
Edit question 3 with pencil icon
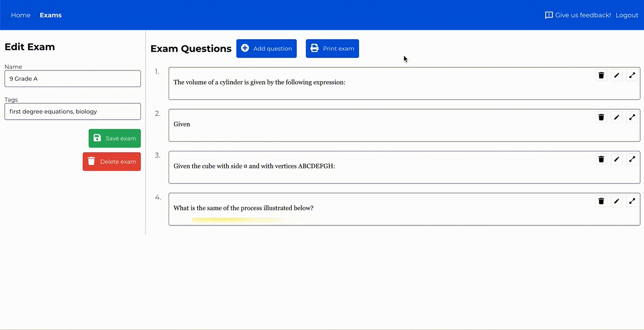coord(617,159)
